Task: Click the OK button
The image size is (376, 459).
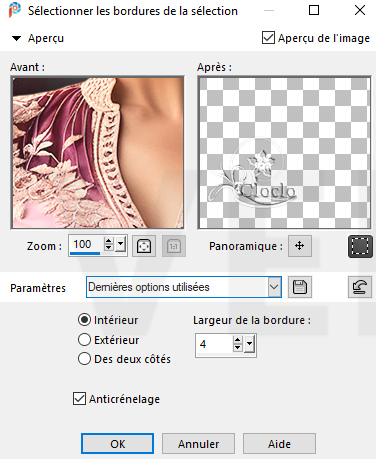Action: [x=117, y=444]
